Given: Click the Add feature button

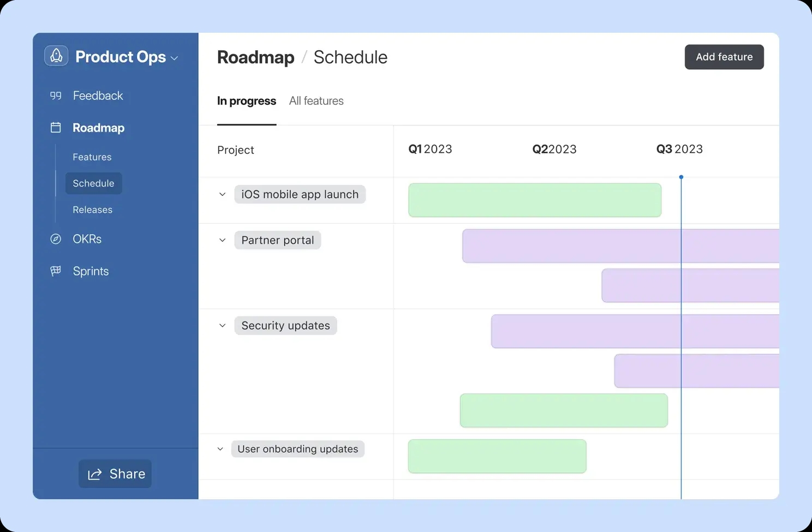Looking at the screenshot, I should coord(724,57).
